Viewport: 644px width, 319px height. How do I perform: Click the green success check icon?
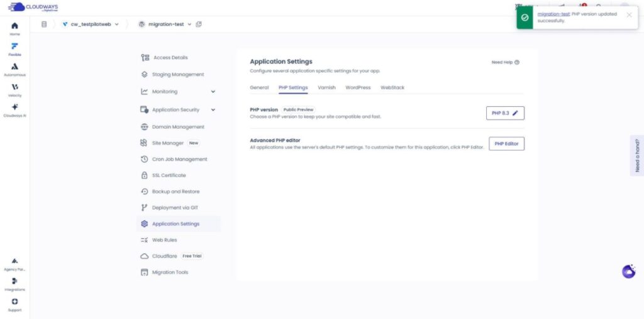(525, 18)
